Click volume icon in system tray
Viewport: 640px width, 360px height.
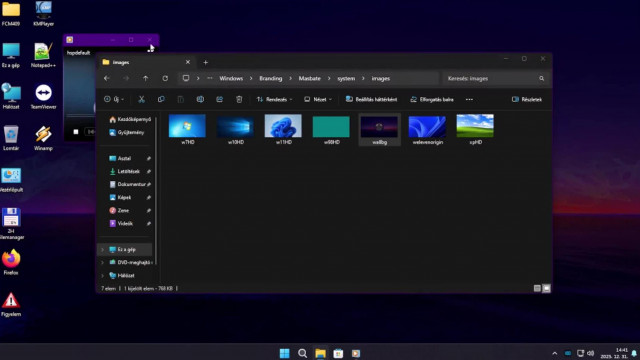coord(590,353)
